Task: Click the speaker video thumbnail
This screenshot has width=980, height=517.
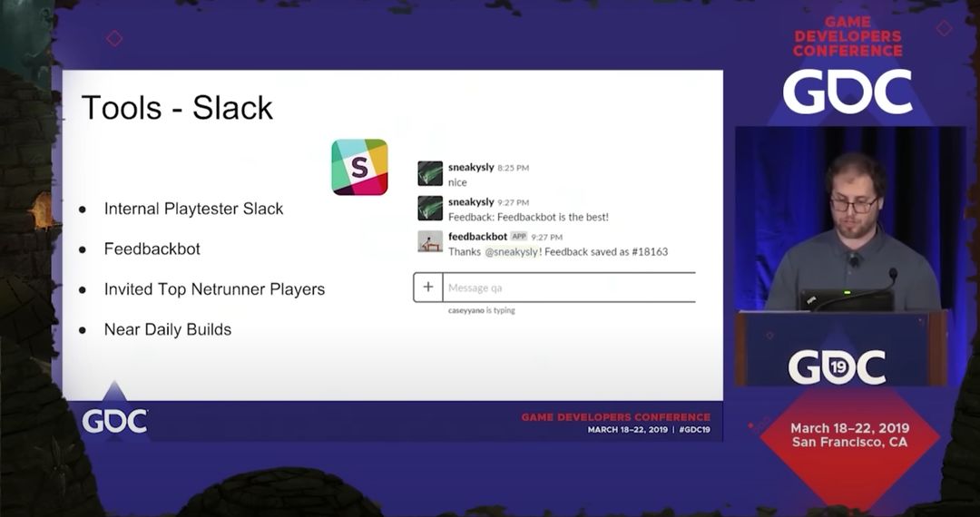Action: 849,257
